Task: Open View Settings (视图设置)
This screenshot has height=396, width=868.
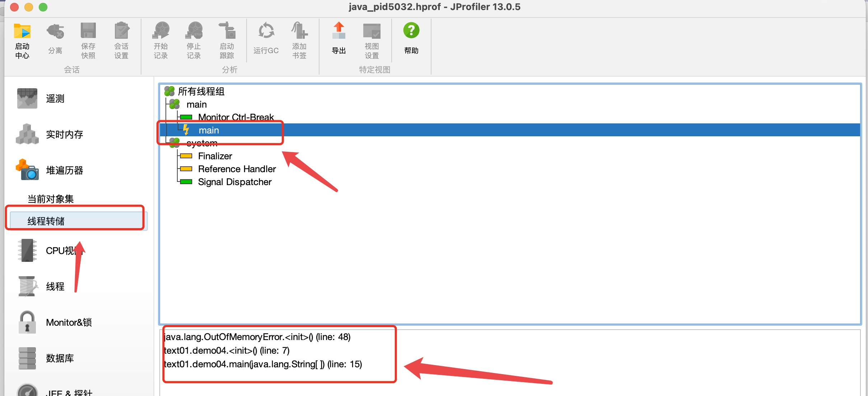Action: click(372, 41)
